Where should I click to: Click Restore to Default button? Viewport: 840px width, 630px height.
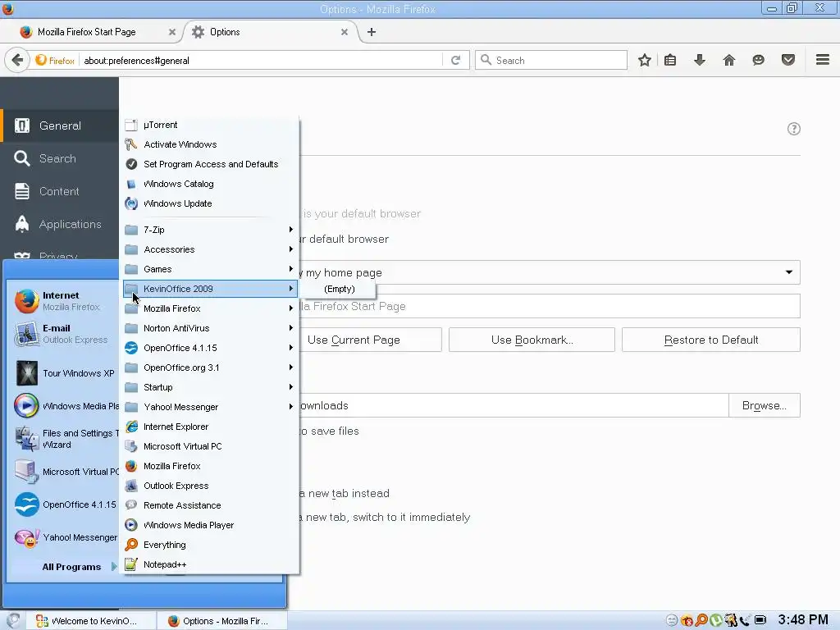[x=711, y=340]
